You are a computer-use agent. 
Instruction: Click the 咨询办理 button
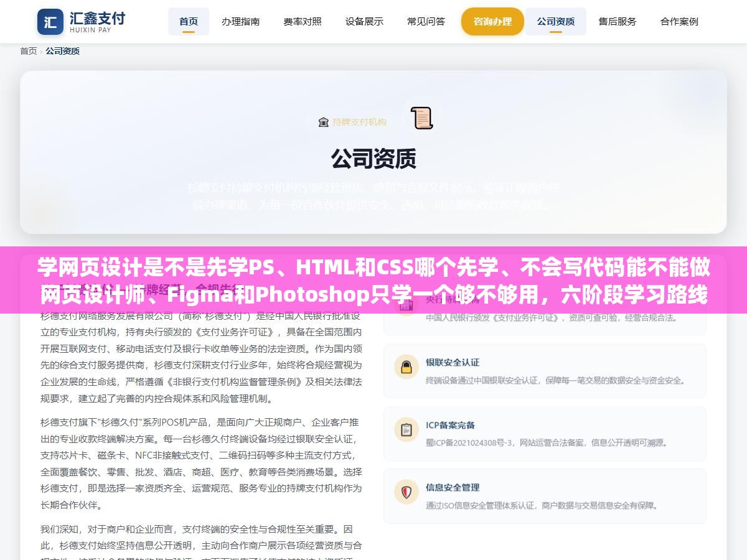point(492,22)
